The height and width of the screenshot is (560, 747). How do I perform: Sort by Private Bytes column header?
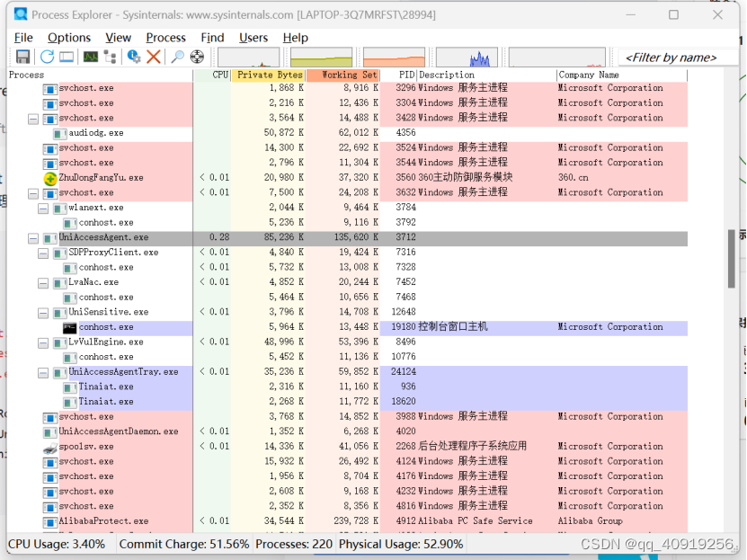[x=269, y=75]
